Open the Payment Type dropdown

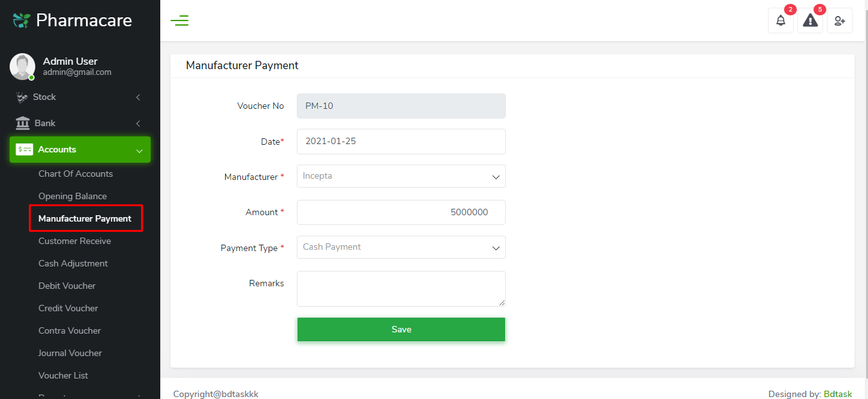click(401, 247)
